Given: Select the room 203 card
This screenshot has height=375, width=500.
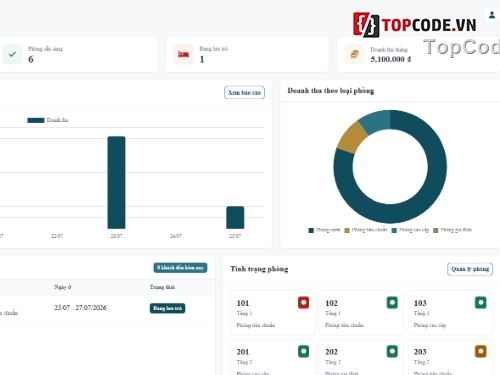Looking at the screenshot, I should (450, 357).
